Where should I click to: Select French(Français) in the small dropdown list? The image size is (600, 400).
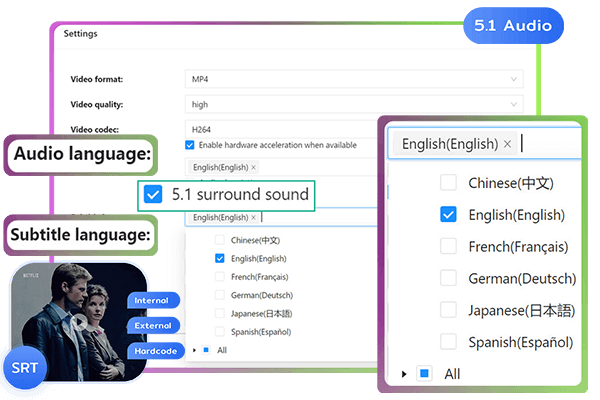220,276
